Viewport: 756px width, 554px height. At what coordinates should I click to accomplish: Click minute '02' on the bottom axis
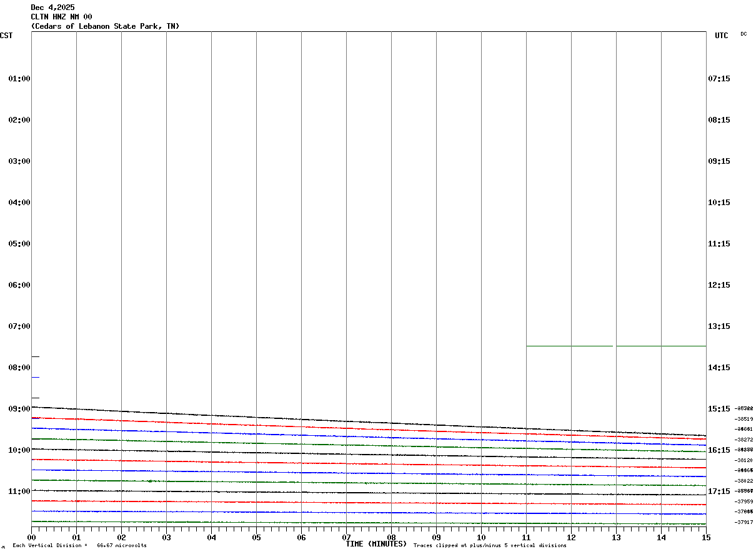click(x=121, y=538)
